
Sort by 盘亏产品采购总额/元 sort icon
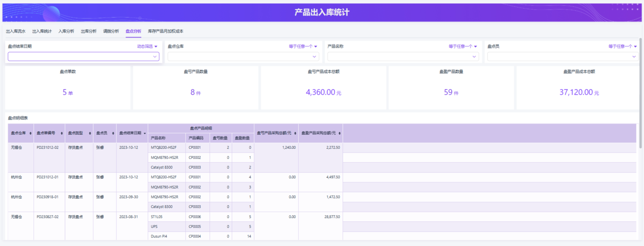pyautogui.click(x=295, y=133)
